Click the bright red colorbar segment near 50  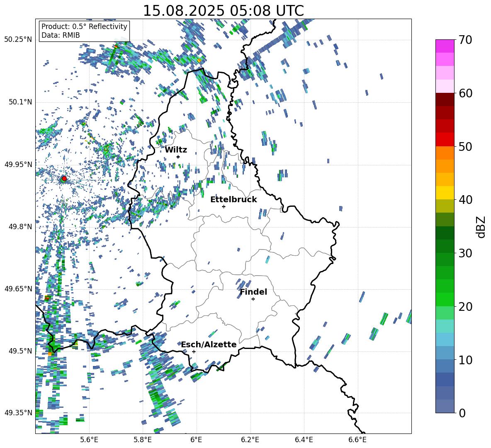(445, 140)
